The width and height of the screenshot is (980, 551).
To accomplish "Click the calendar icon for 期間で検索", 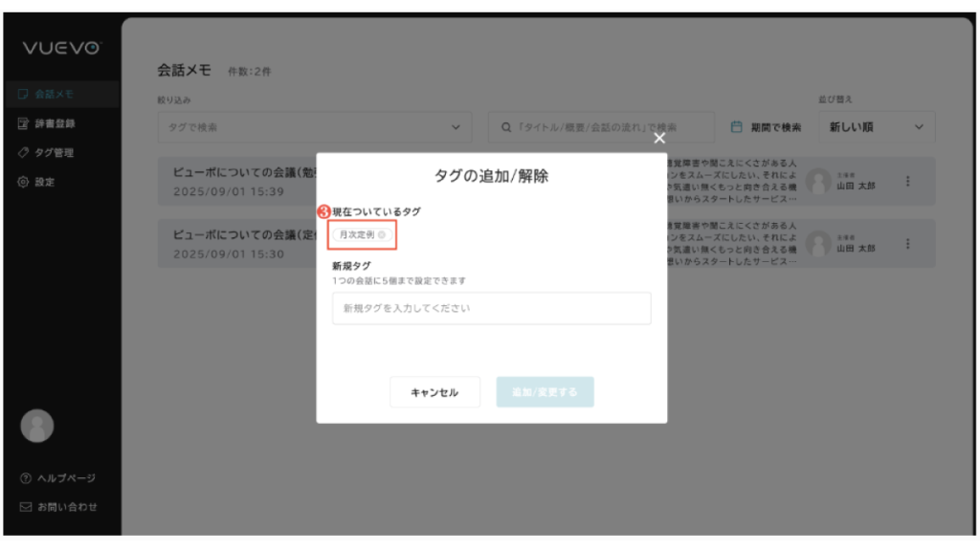I will pyautogui.click(x=737, y=127).
